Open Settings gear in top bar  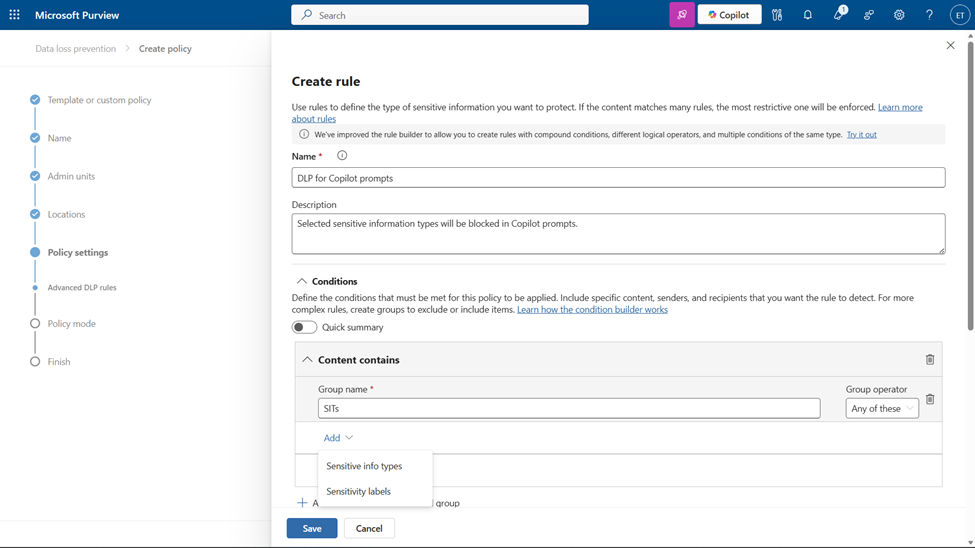tap(899, 15)
